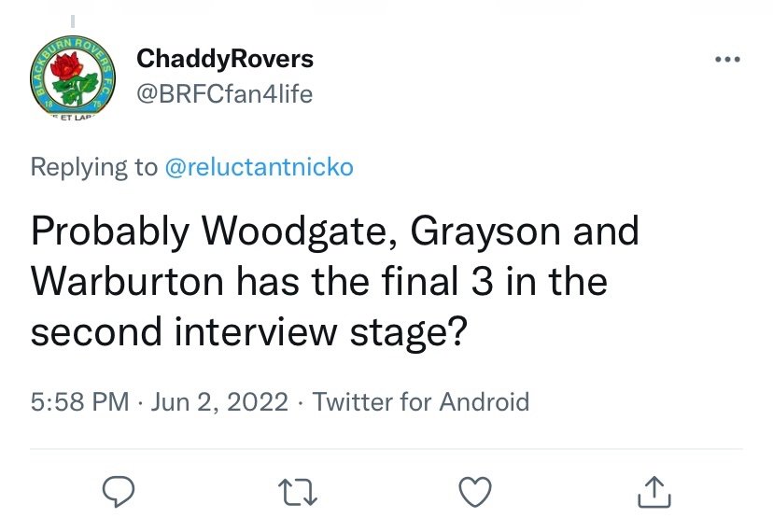773x532 pixels.
Task: Click the Jun 2, 2022 date
Action: click(219, 401)
